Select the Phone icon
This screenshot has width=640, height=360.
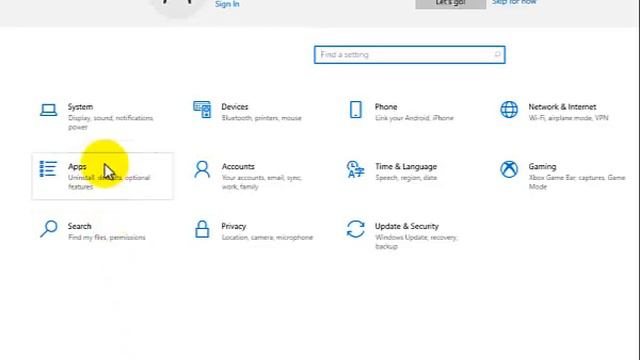pos(356,109)
